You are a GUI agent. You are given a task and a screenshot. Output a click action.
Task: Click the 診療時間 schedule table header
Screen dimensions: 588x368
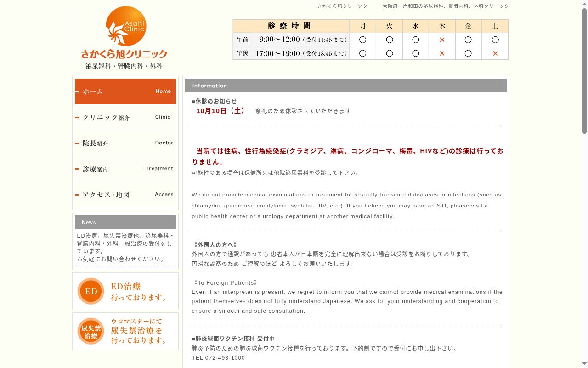pyautogui.click(x=291, y=26)
